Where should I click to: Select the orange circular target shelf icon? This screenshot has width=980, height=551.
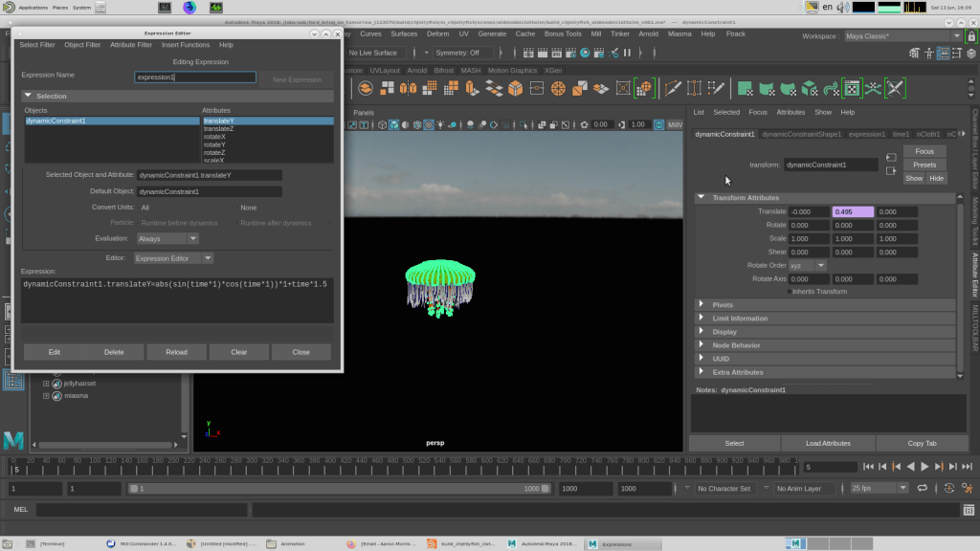click(558, 89)
